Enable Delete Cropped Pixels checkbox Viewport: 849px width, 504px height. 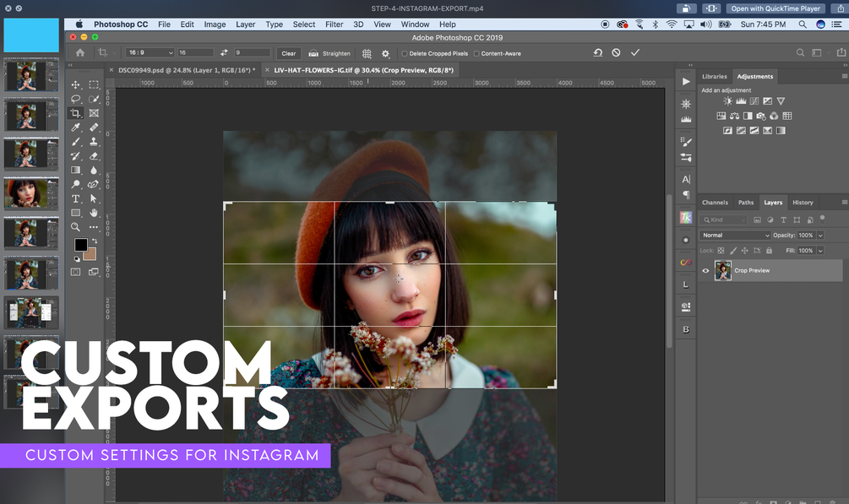click(405, 53)
